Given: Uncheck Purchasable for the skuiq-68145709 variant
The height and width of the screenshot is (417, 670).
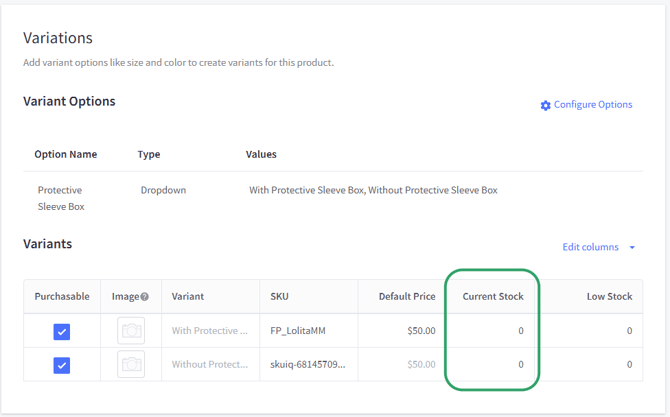Looking at the screenshot, I should tap(62, 365).
